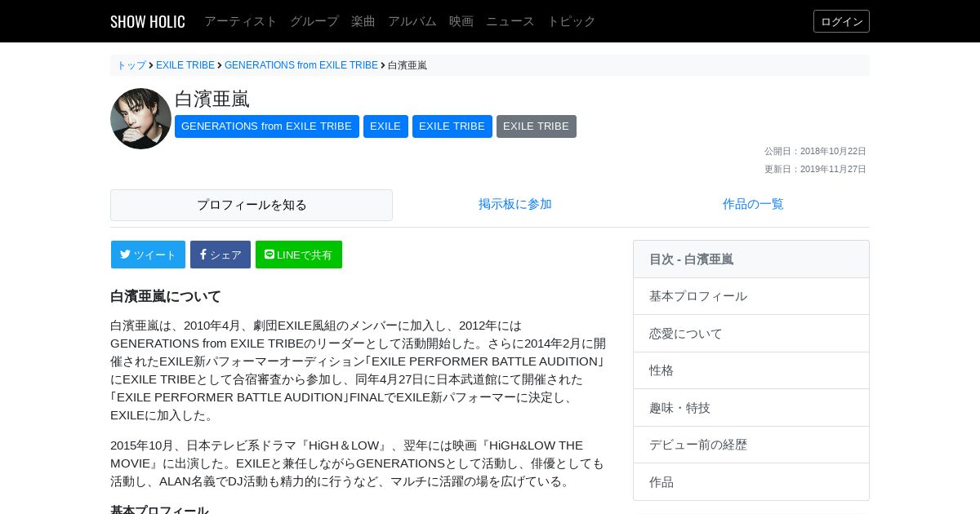Open the トピック navigation link

point(572,21)
